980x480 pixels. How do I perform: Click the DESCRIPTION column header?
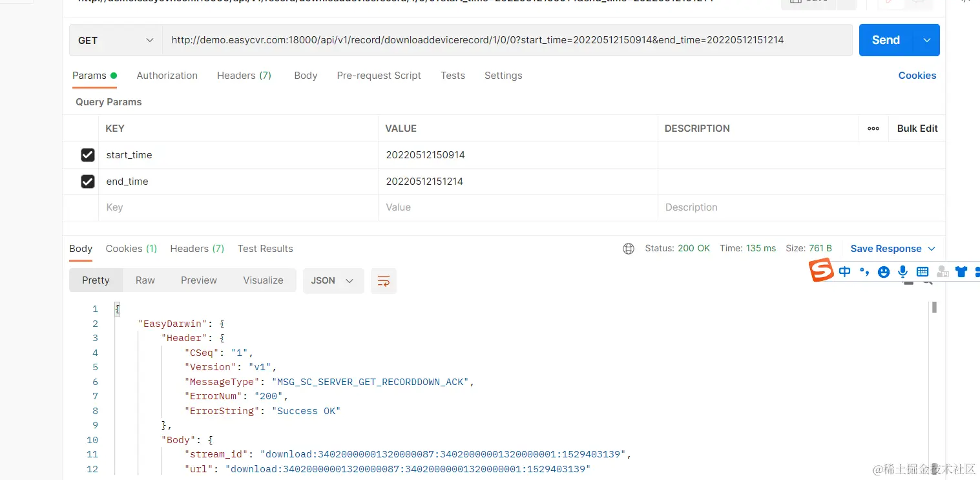(697, 129)
